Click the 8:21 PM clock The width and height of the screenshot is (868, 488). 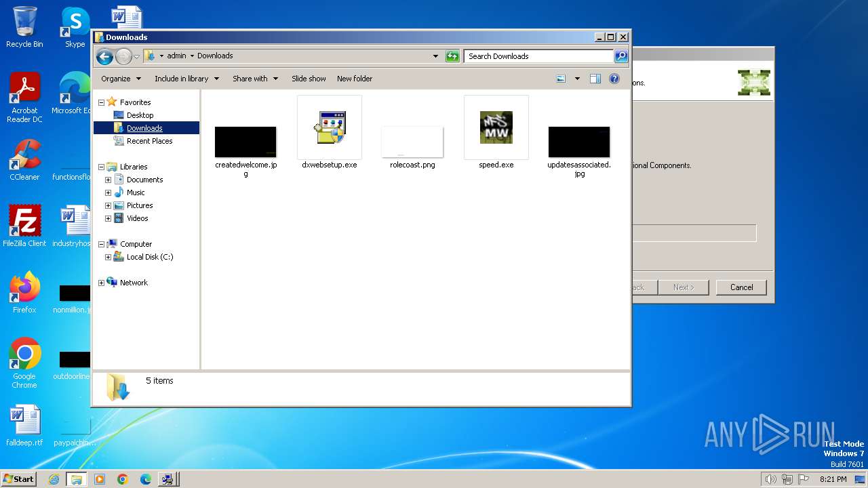833,479
